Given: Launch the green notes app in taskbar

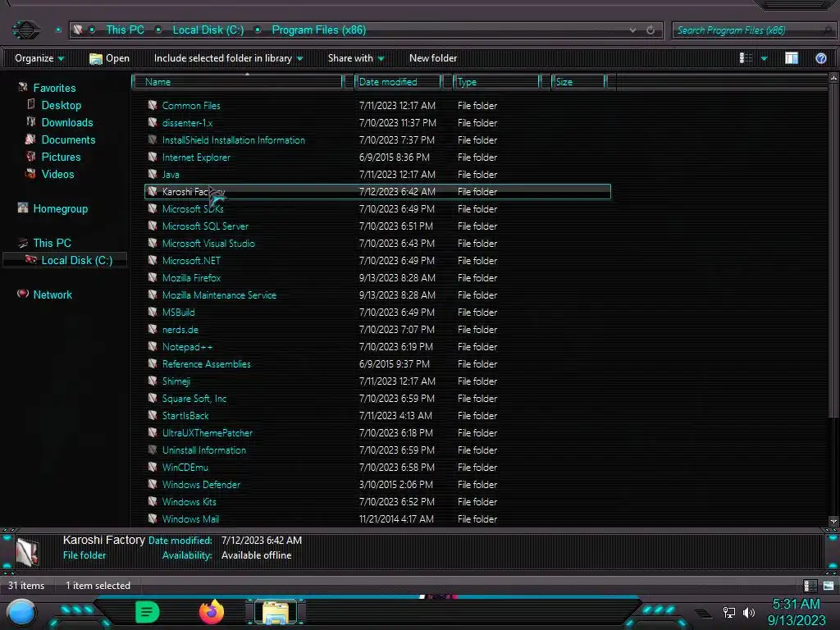Looking at the screenshot, I should coord(148,612).
